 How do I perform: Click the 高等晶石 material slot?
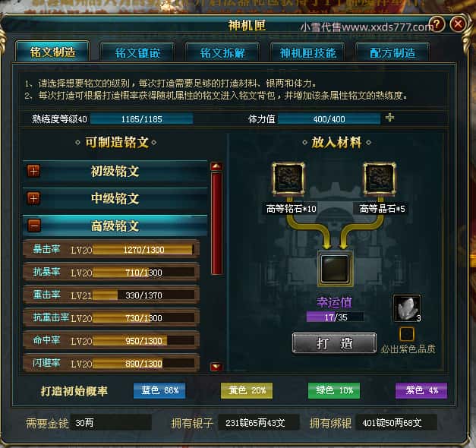[x=380, y=178]
